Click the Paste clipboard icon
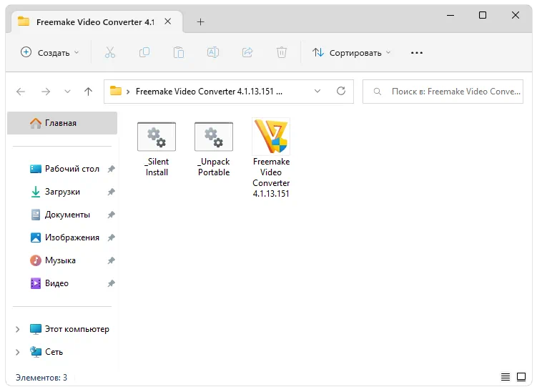This screenshot has width=537, height=392. tap(179, 52)
